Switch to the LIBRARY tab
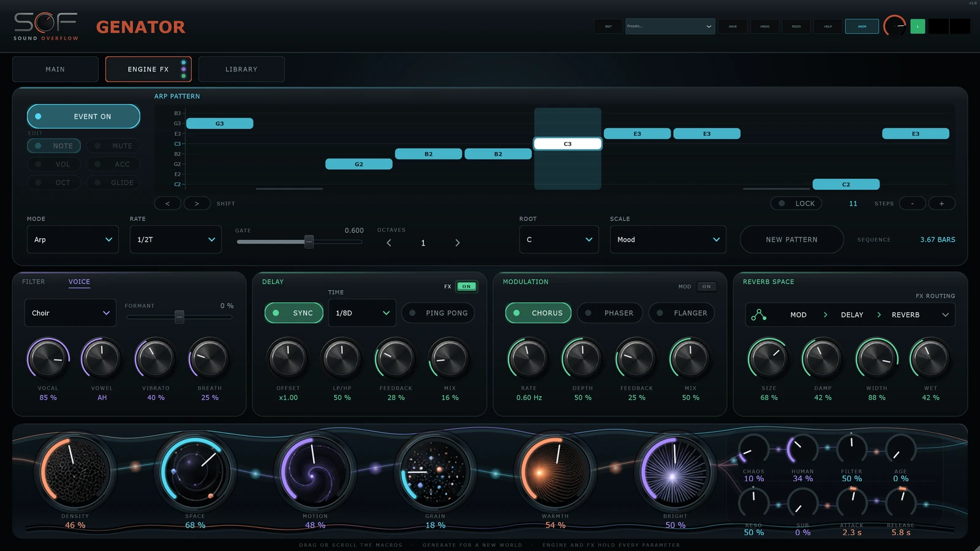This screenshot has width=980, height=551. pos(241,69)
